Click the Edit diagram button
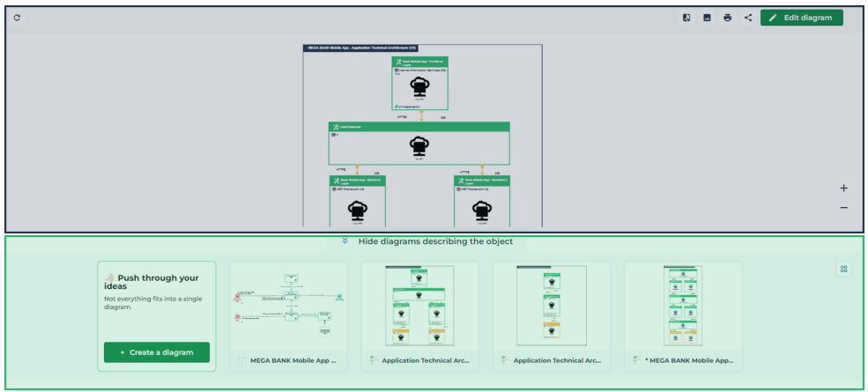 pos(802,18)
